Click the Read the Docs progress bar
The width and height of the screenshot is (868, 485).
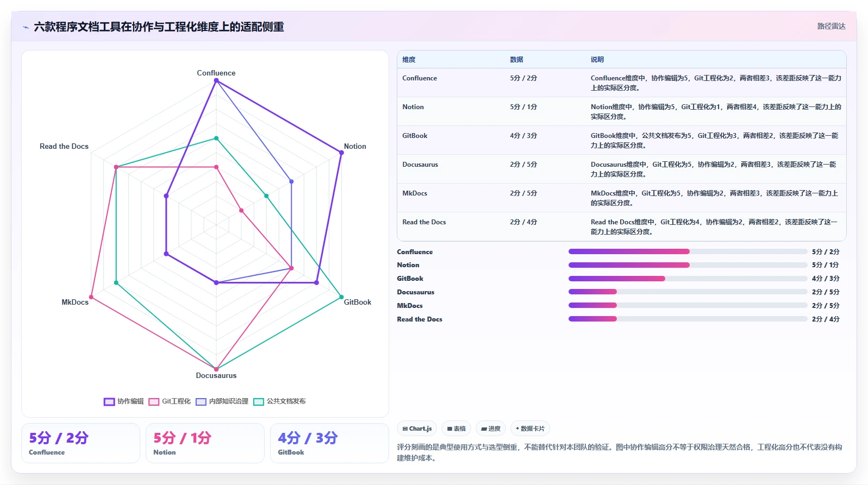pos(688,319)
